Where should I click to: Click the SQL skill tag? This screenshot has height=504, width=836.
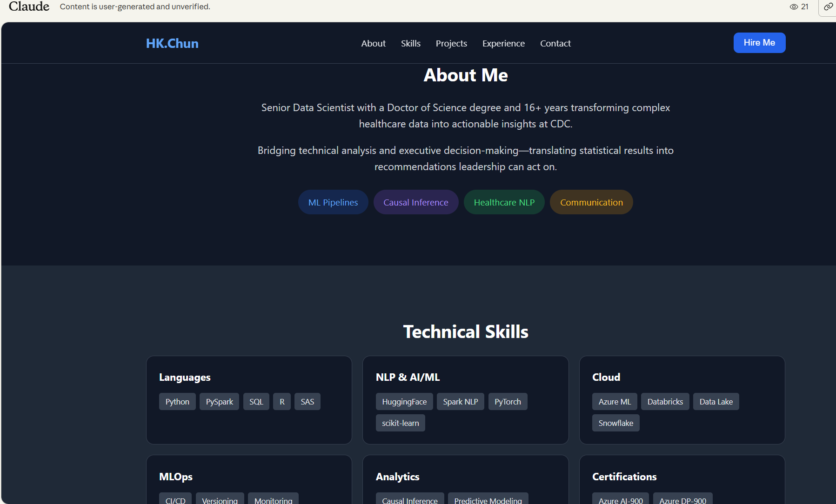point(256,402)
